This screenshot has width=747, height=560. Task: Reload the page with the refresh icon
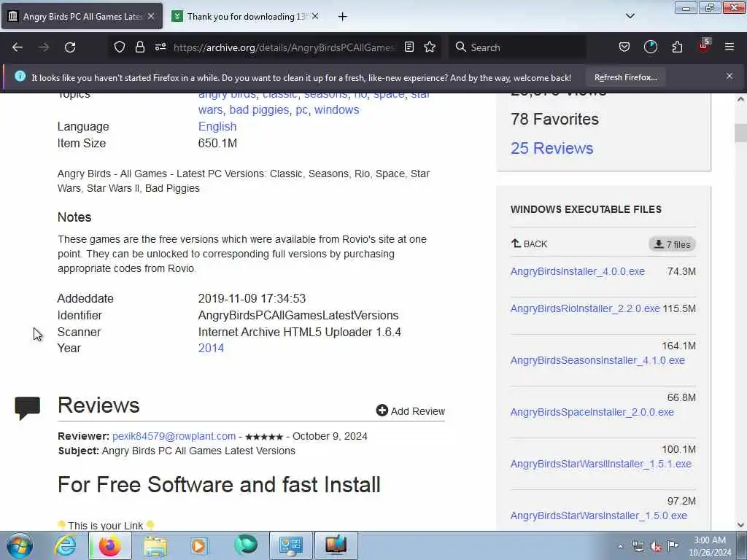pos(70,47)
